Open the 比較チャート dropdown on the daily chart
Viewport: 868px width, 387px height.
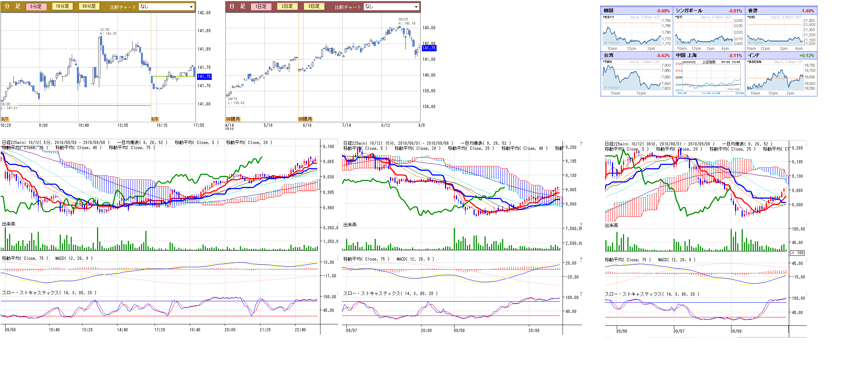(392, 7)
